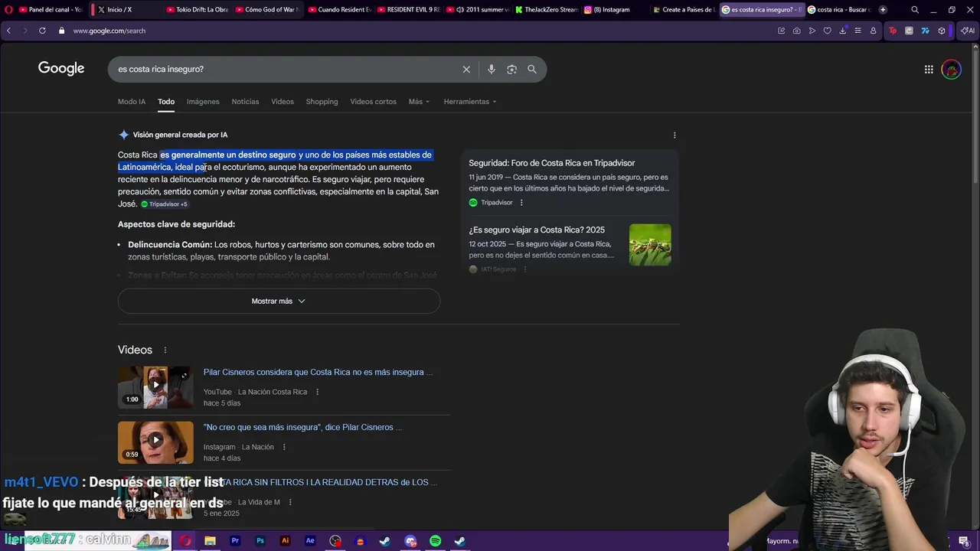Launch After Effects from the taskbar
Viewport: 980px width, 551px height.
click(310, 540)
